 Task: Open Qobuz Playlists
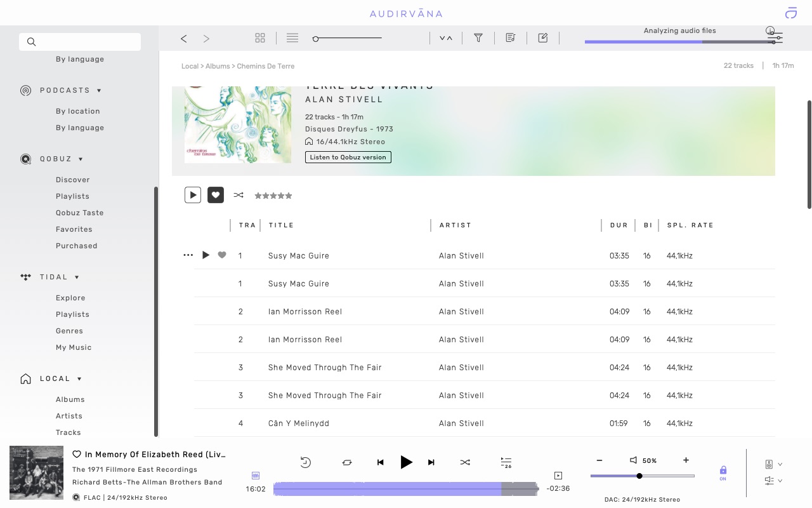[72, 196]
